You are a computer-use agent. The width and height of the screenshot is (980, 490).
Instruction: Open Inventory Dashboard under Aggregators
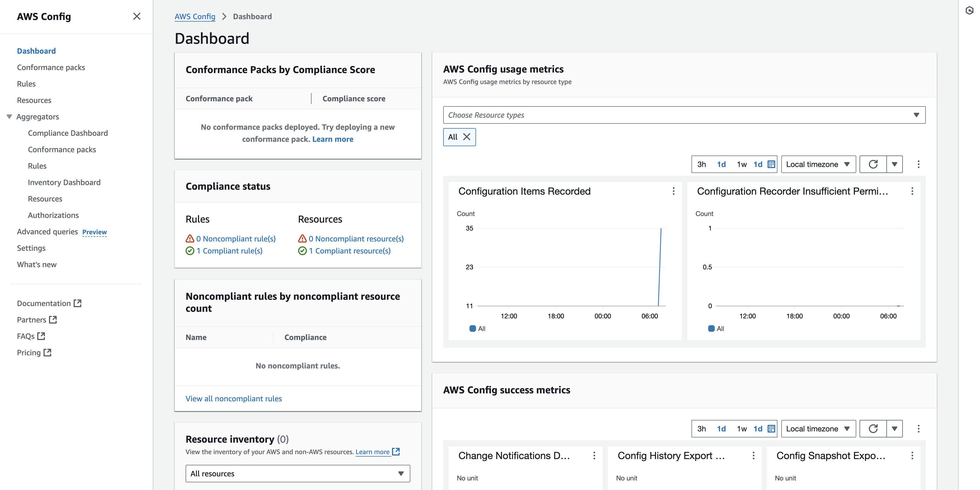tap(64, 182)
